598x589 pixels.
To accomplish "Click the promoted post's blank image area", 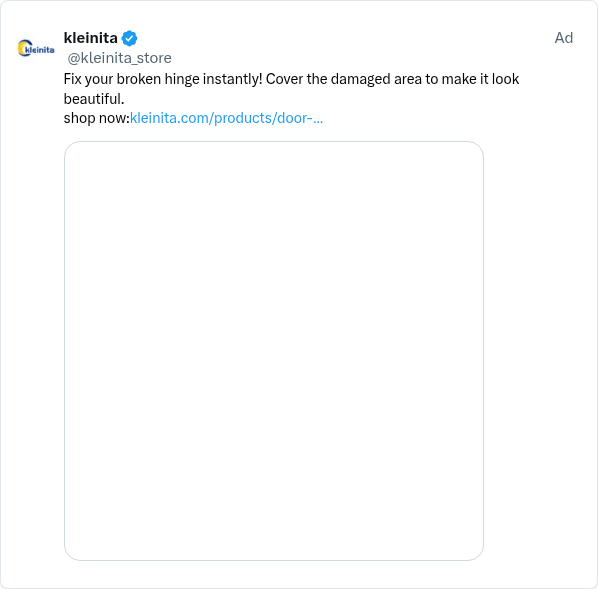I will [274, 351].
